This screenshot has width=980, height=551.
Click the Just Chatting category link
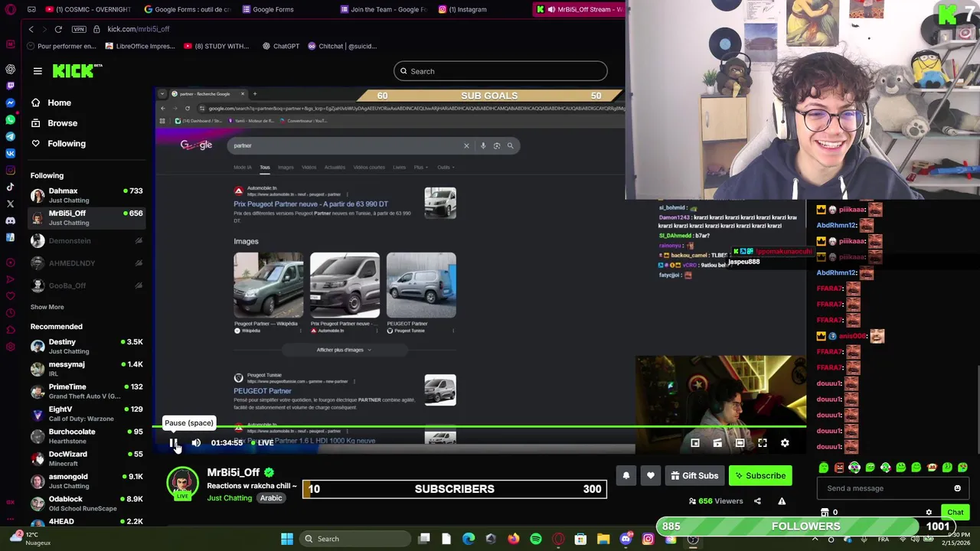(x=229, y=498)
